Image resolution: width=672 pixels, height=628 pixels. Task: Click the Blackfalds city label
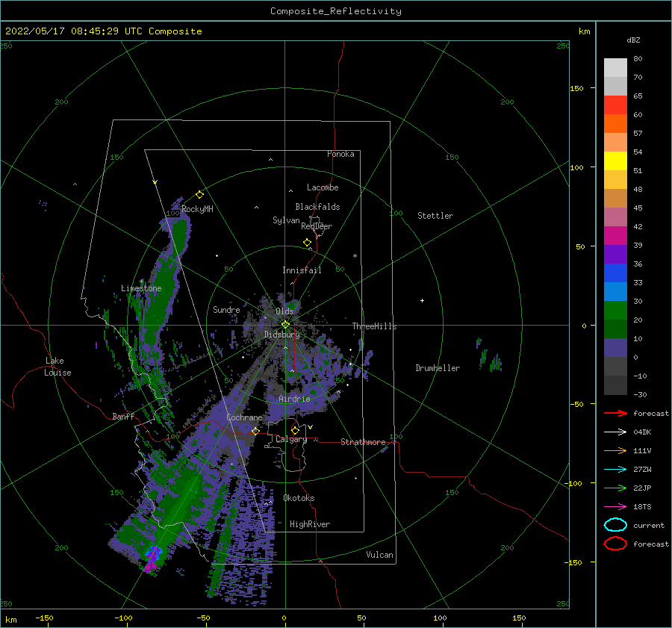point(317,207)
